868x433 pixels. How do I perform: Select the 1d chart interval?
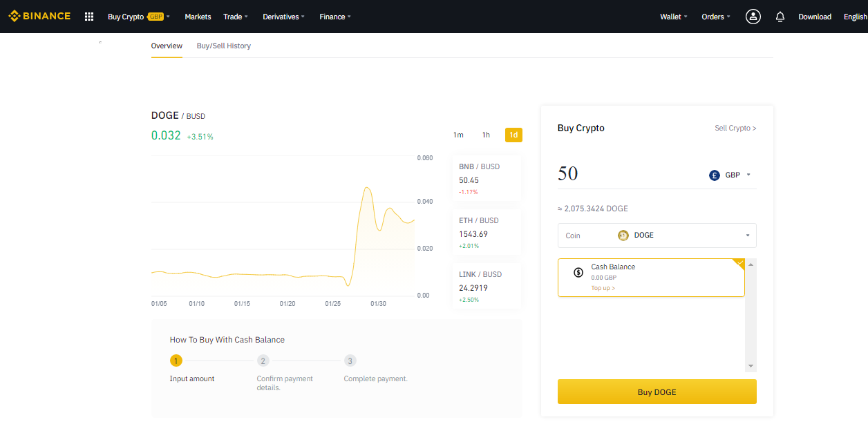pos(513,135)
